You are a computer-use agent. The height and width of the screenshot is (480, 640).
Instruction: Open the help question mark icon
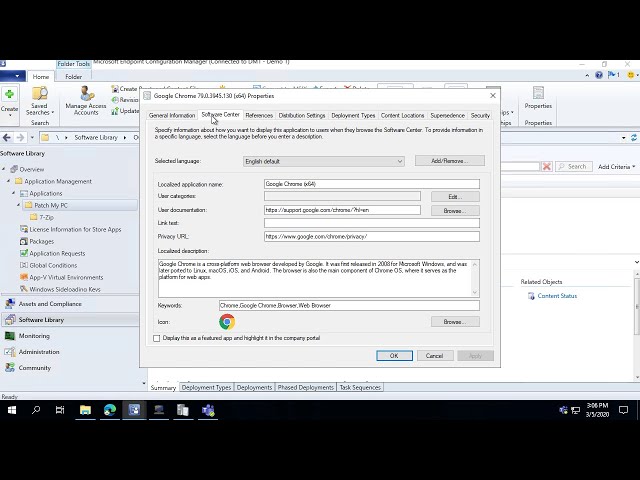[x=599, y=75]
